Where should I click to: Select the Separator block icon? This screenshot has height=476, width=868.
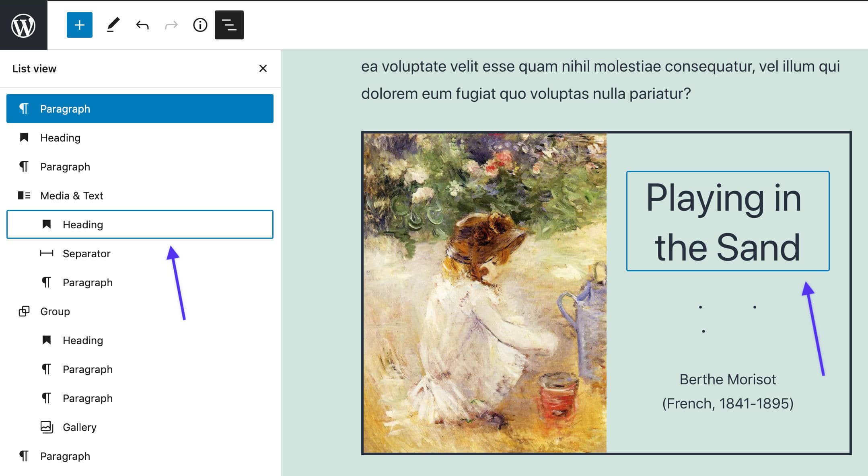pos(46,253)
